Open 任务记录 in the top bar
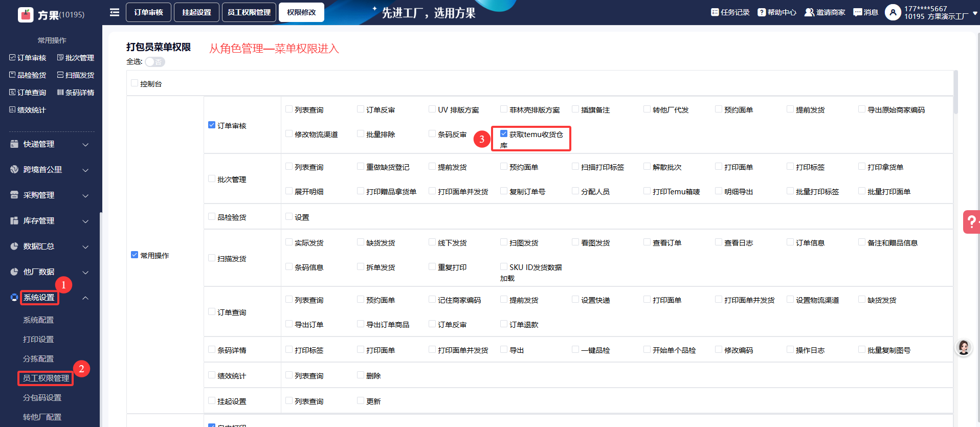This screenshot has width=980, height=427. [x=730, y=12]
